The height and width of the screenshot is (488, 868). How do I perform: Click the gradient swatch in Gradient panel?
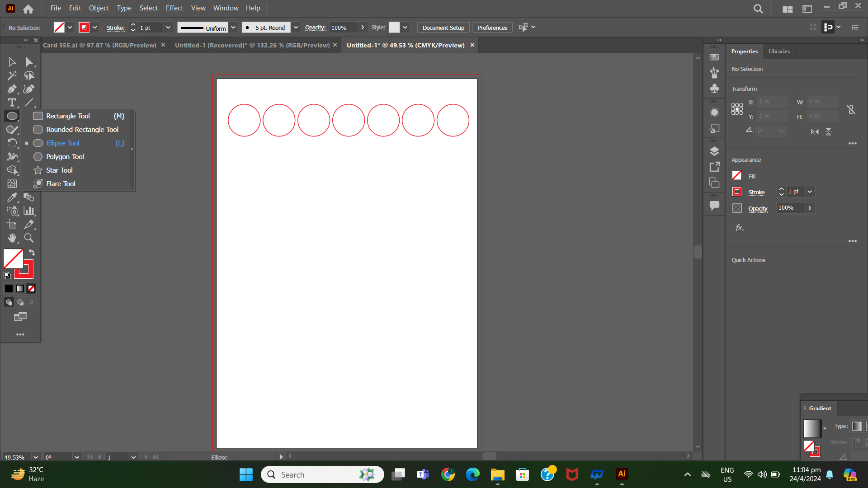[812, 428]
